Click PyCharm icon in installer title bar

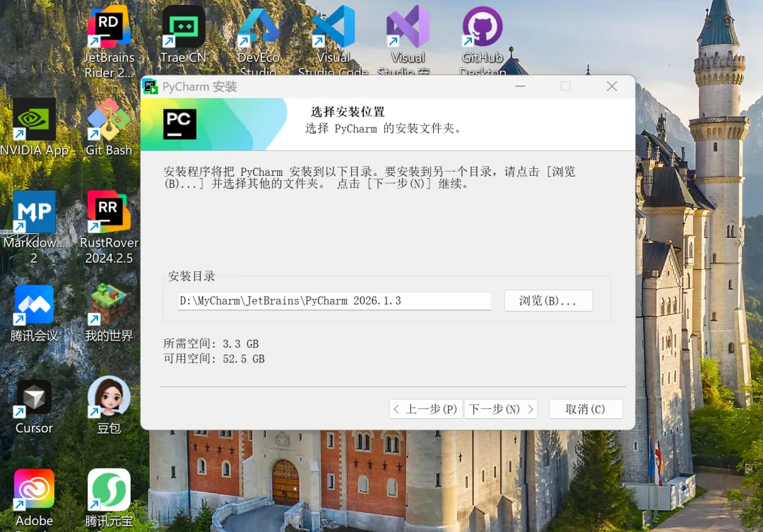(150, 87)
